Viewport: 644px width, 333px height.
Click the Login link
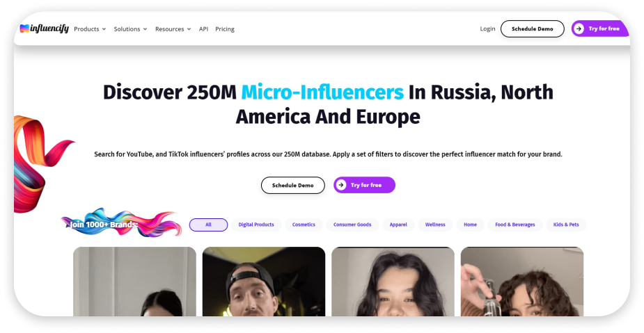[487, 29]
